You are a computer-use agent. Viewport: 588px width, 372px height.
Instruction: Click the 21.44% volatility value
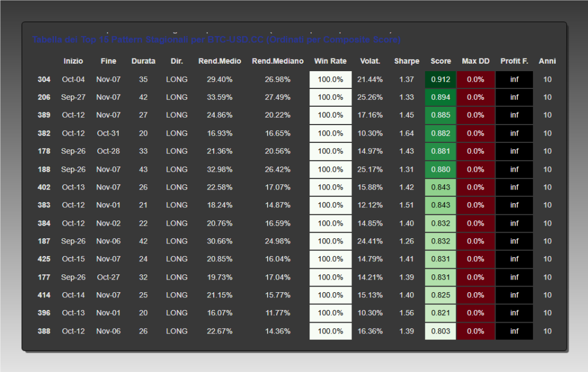coord(370,79)
